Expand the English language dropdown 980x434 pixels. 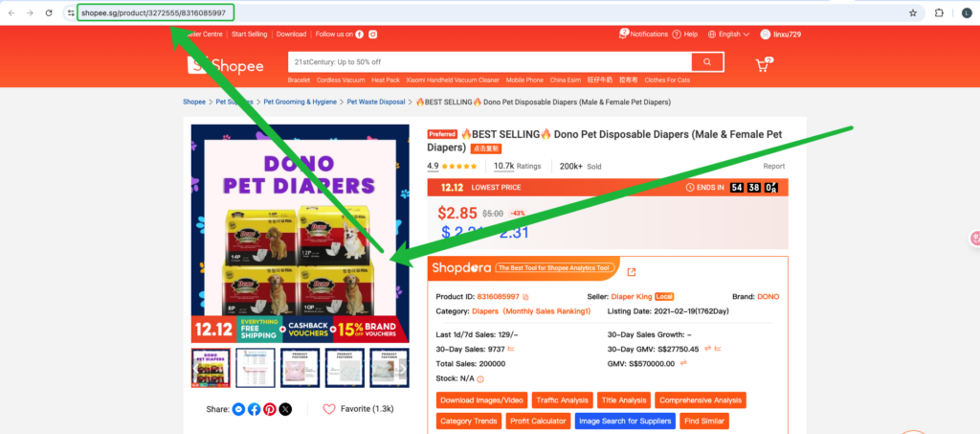coord(728,34)
